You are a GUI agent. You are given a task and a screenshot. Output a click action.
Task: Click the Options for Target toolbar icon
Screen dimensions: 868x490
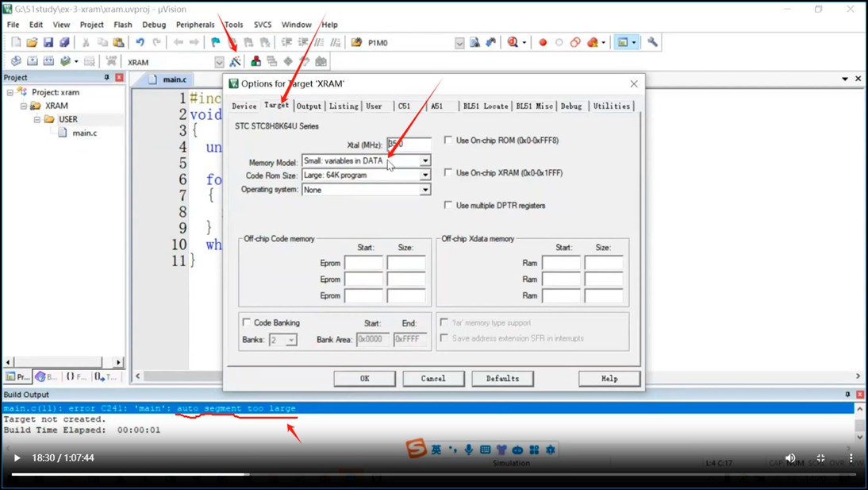(x=236, y=61)
